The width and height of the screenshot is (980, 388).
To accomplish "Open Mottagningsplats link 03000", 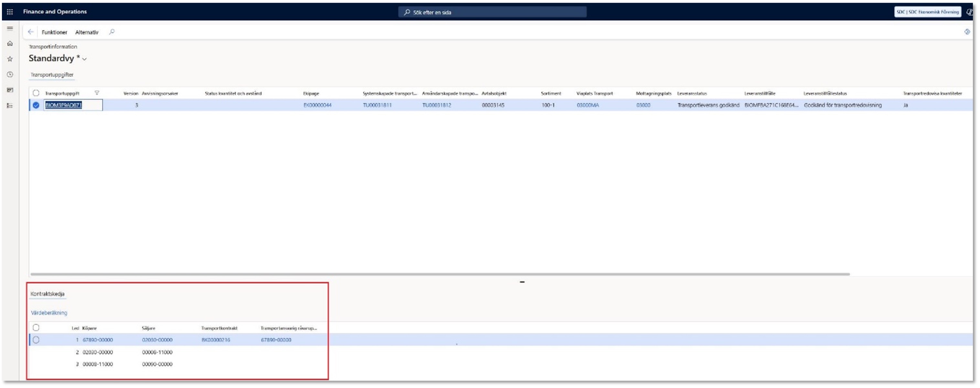I will pyautogui.click(x=643, y=105).
